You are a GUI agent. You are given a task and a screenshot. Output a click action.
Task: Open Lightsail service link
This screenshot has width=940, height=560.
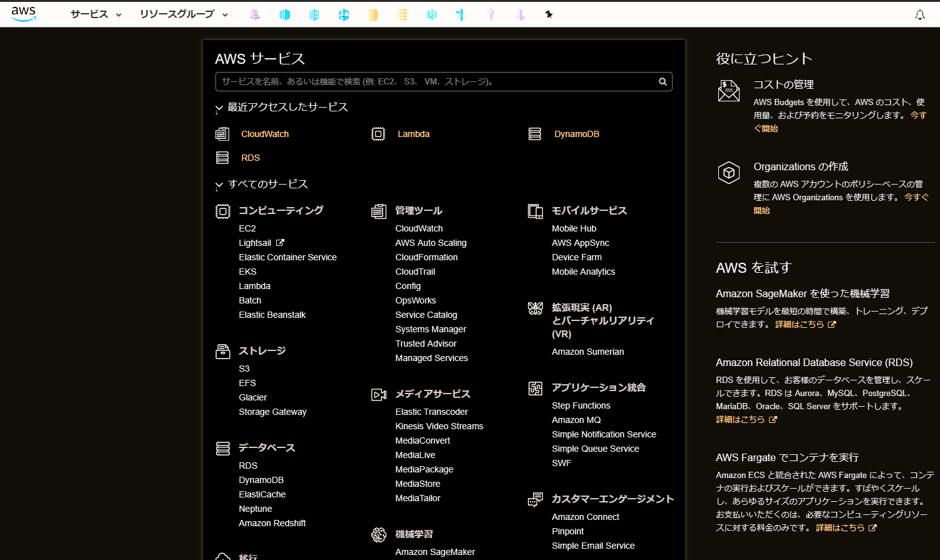[x=255, y=243]
